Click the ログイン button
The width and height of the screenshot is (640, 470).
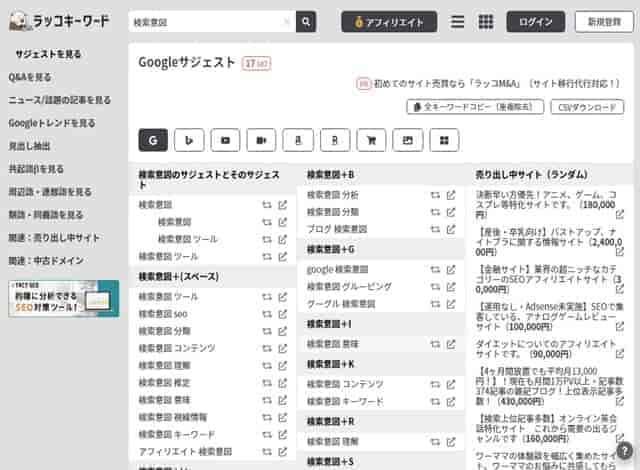(x=536, y=22)
